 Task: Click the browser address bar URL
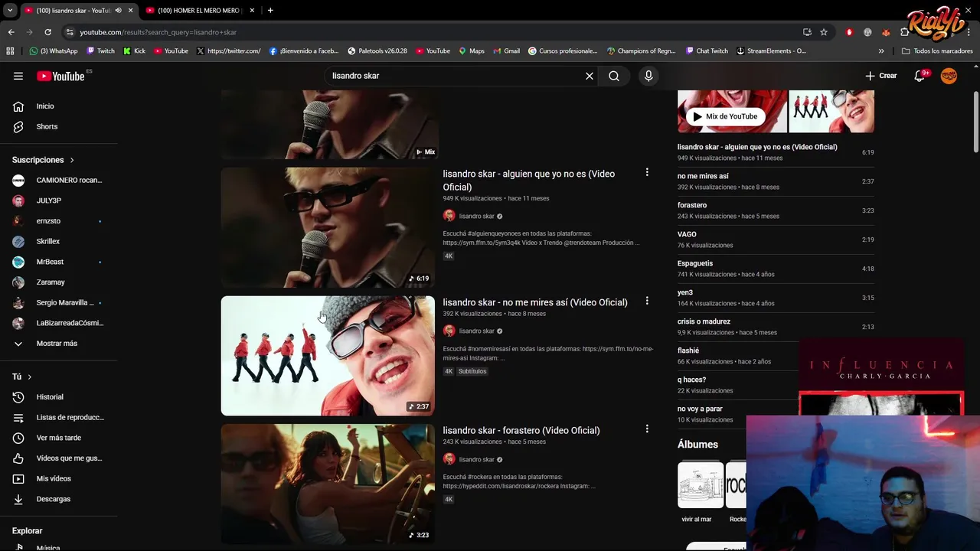(x=158, y=32)
